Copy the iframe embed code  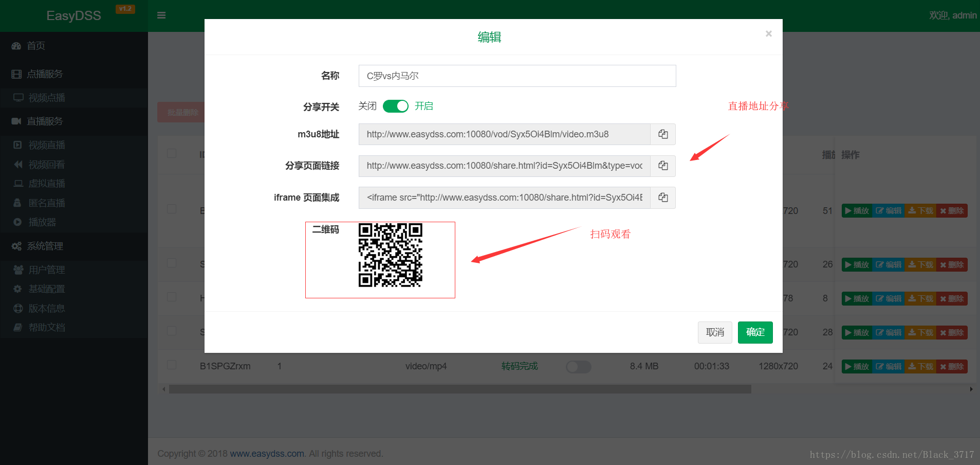tap(663, 198)
